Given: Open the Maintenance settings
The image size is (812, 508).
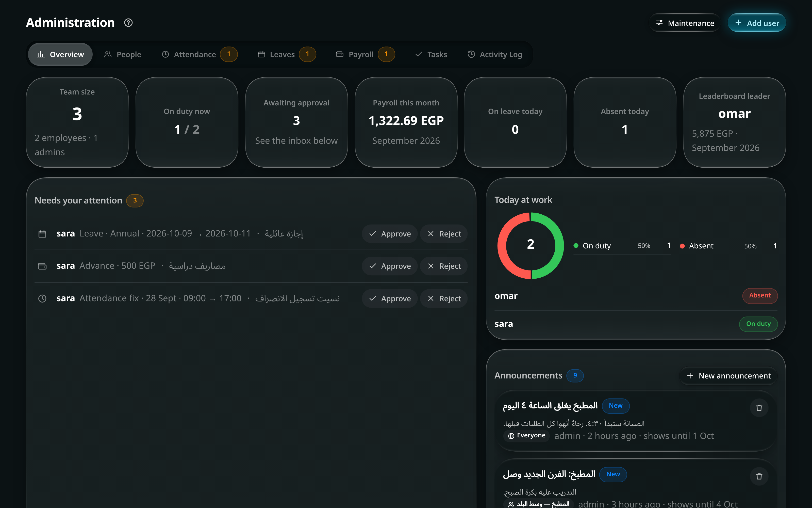Looking at the screenshot, I should [x=685, y=23].
